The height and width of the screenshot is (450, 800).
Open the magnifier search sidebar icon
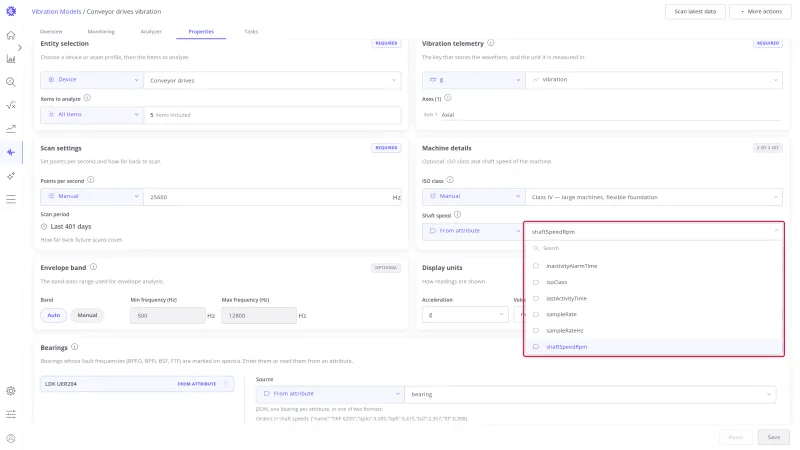[11, 82]
